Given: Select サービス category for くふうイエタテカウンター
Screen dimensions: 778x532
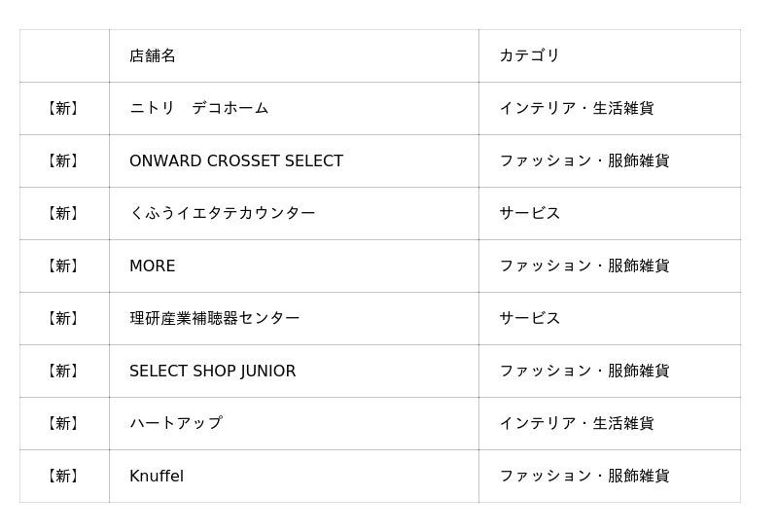Looking at the screenshot, I should click(529, 213).
